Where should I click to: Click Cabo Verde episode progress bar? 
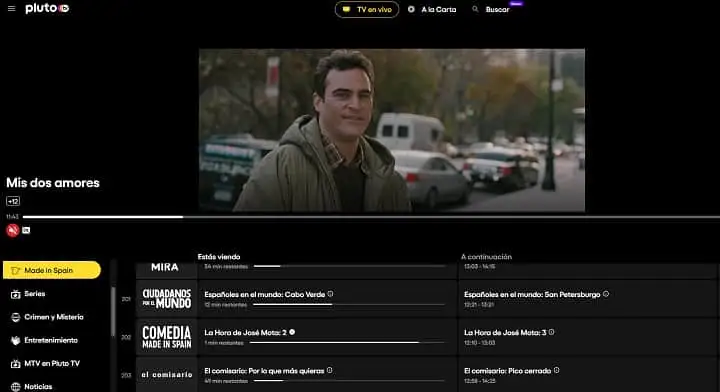pyautogui.click(x=349, y=304)
